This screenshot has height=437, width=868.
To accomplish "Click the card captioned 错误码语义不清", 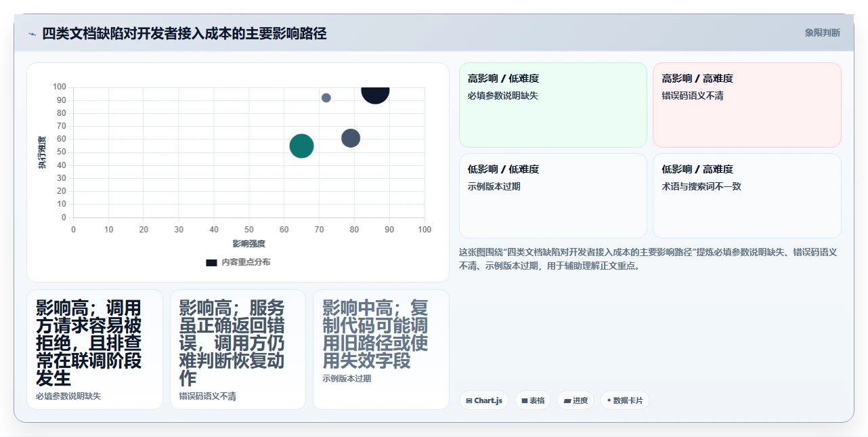I will point(238,350).
